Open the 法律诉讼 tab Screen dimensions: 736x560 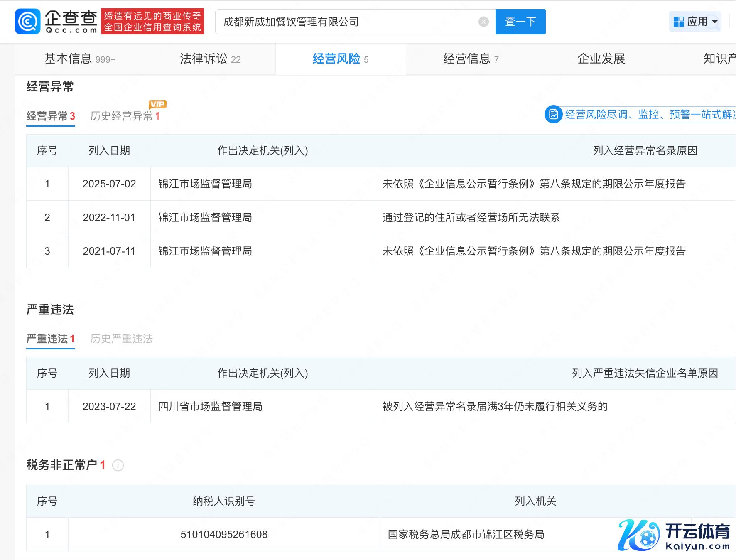point(210,59)
